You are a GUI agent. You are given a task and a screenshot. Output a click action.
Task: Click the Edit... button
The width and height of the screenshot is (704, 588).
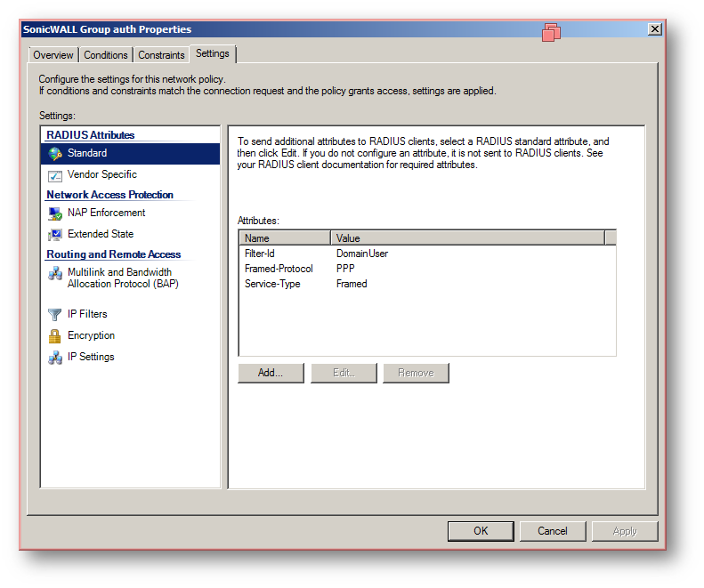click(344, 373)
